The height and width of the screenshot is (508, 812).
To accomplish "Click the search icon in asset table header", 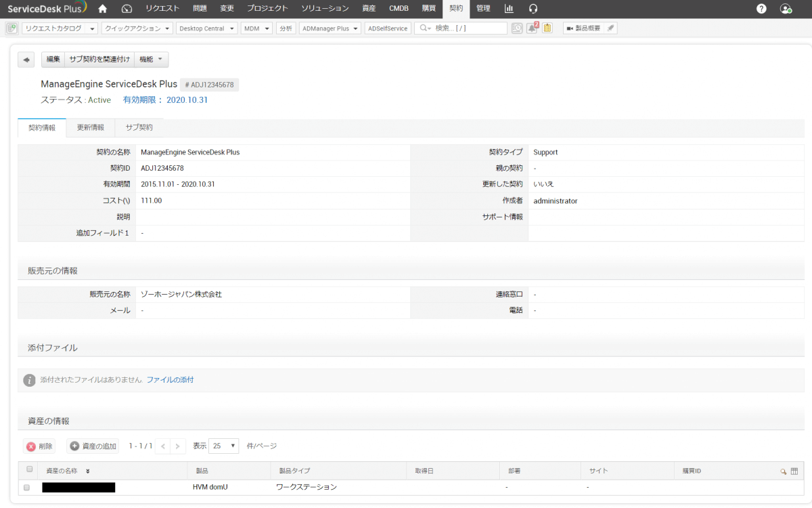I will (x=784, y=471).
